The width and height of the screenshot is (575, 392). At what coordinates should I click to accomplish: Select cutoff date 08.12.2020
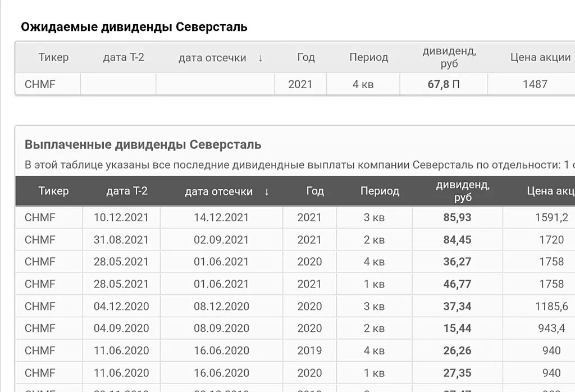(221, 306)
